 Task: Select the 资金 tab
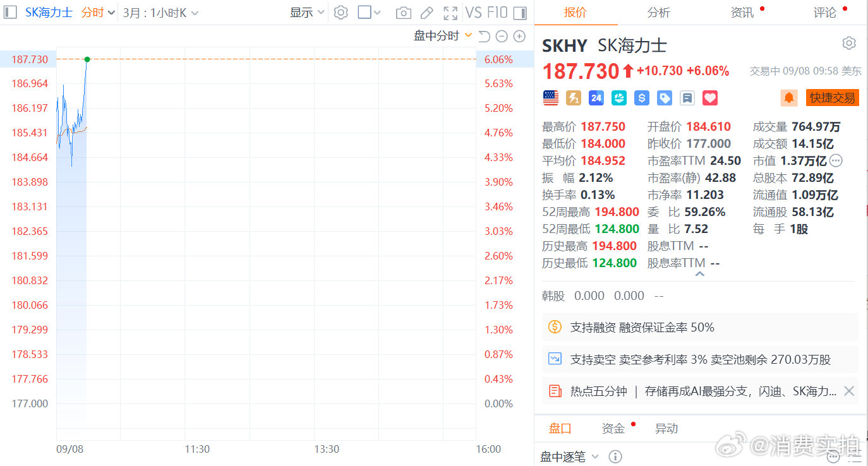pyautogui.click(x=613, y=429)
